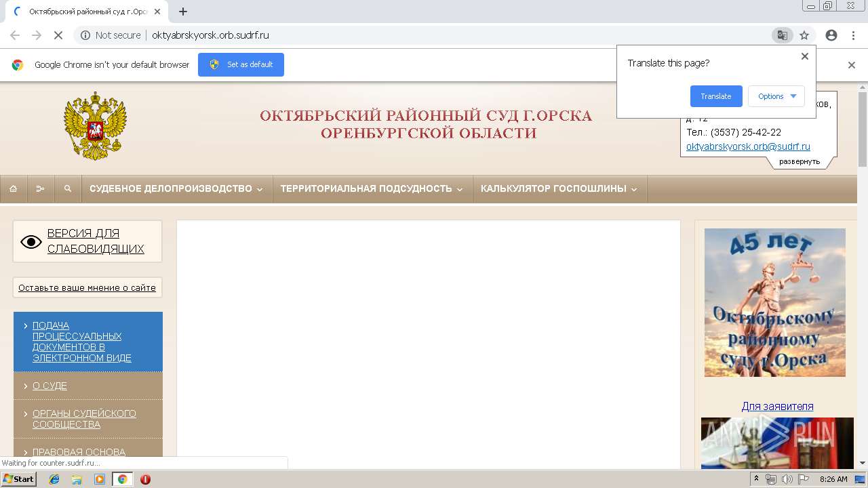Screen dimensions: 868x488
Task: Click the page vertical scrollbar thumb
Action: pyautogui.click(x=863, y=129)
